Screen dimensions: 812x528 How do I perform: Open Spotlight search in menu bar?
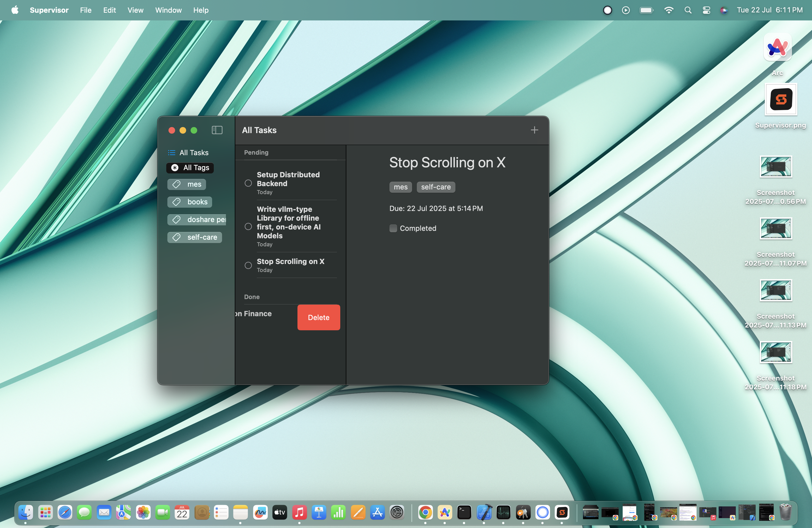pyautogui.click(x=688, y=10)
